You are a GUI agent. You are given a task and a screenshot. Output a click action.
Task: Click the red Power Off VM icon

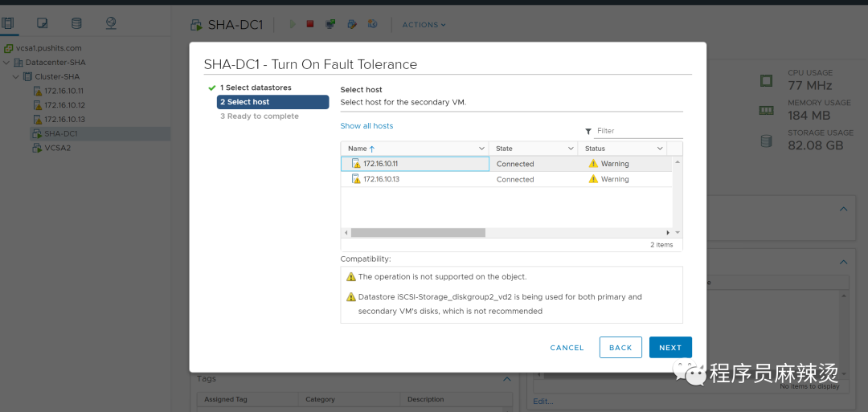pos(310,24)
